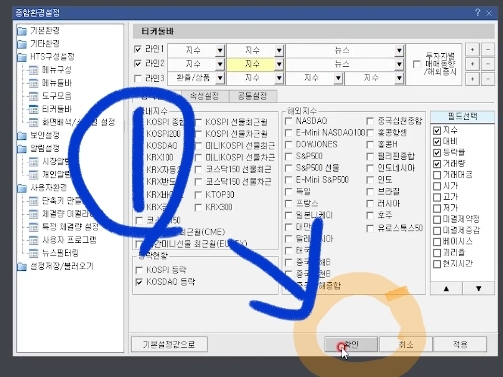Check the KTOP30 checkbox
The width and height of the screenshot is (503, 377).
(x=198, y=195)
